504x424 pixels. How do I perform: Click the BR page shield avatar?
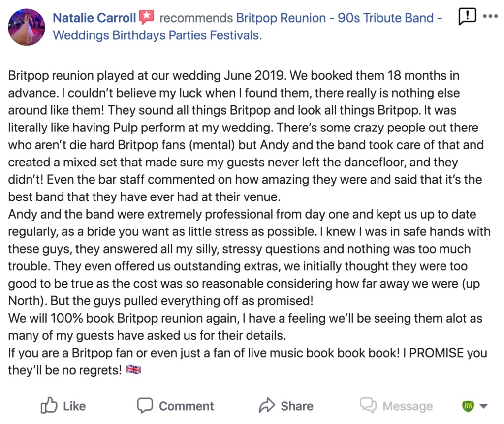point(469,406)
